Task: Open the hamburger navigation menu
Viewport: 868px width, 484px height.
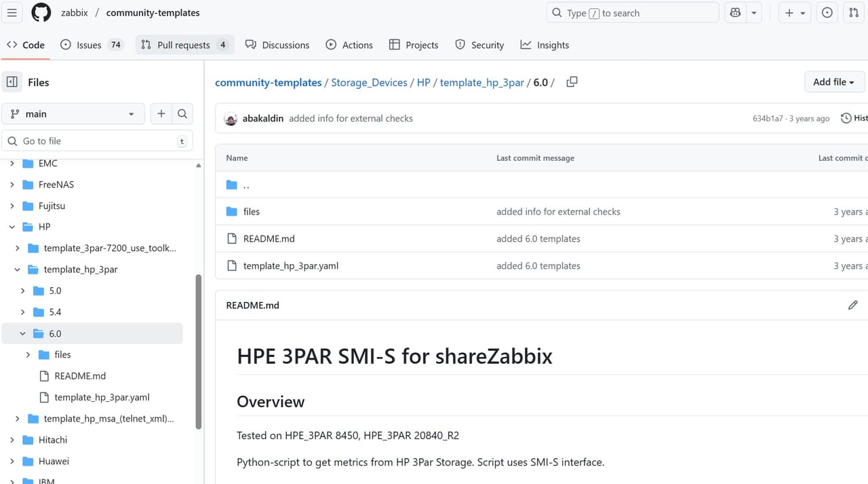Action: pyautogui.click(x=12, y=13)
